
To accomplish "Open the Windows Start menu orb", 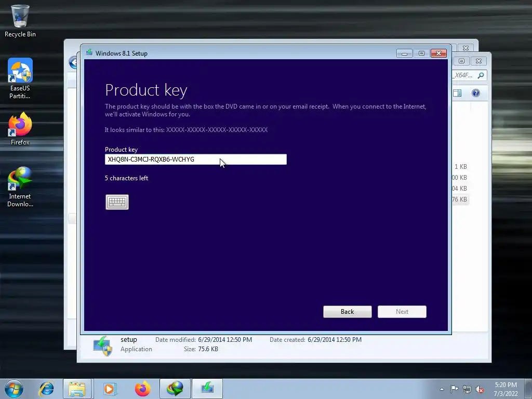I will (14, 389).
